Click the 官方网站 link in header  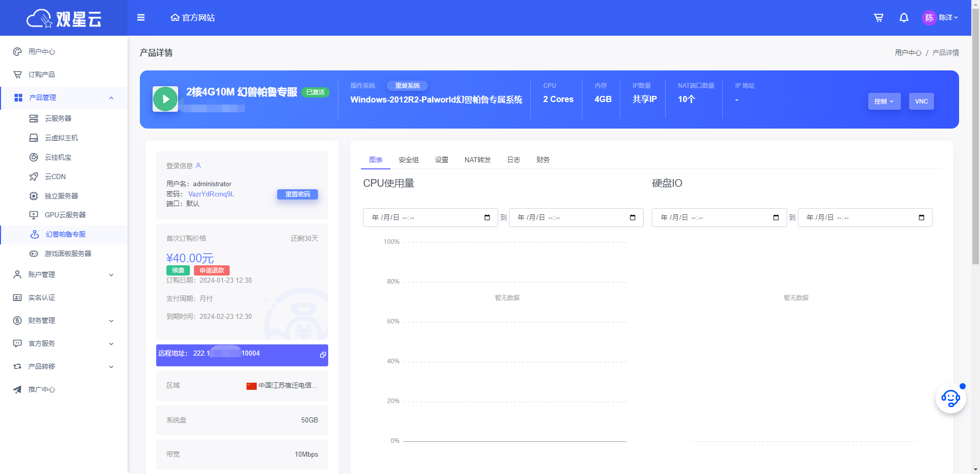click(192, 18)
